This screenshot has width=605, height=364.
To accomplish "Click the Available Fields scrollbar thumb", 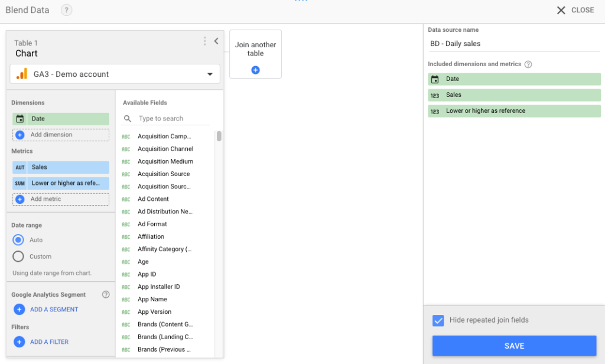I will click(x=219, y=136).
